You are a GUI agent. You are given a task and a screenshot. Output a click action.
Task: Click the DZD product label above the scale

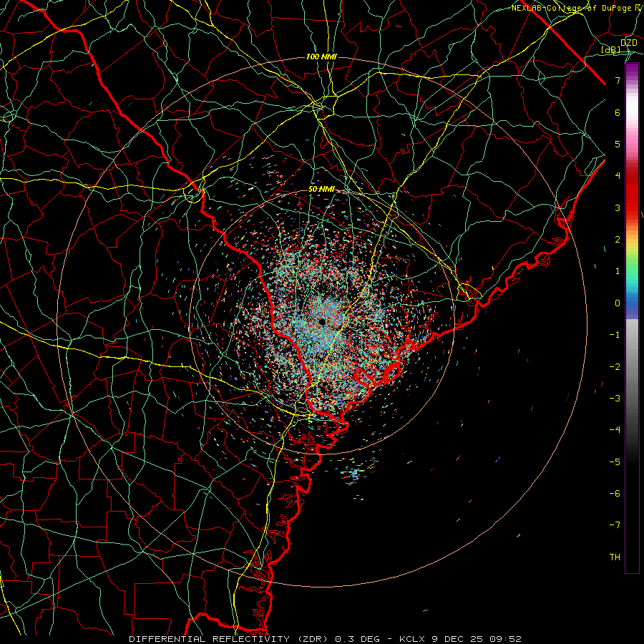click(x=629, y=43)
